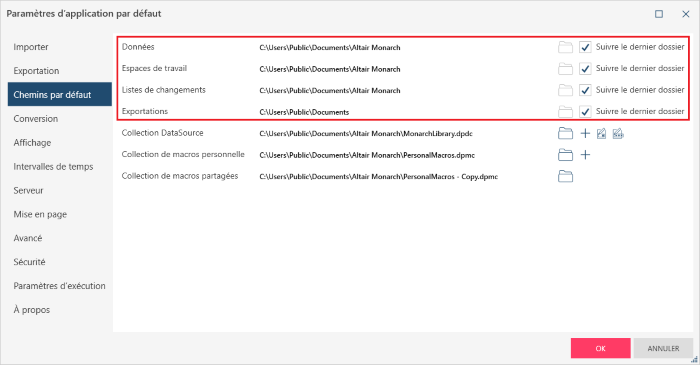Viewport: 700px width, 365px height.
Task: Open the Exportation settings section
Action: point(59,71)
